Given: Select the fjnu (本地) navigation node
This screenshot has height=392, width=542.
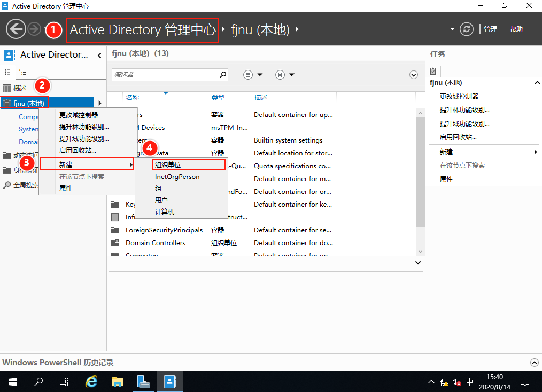Looking at the screenshot, I should point(48,103).
